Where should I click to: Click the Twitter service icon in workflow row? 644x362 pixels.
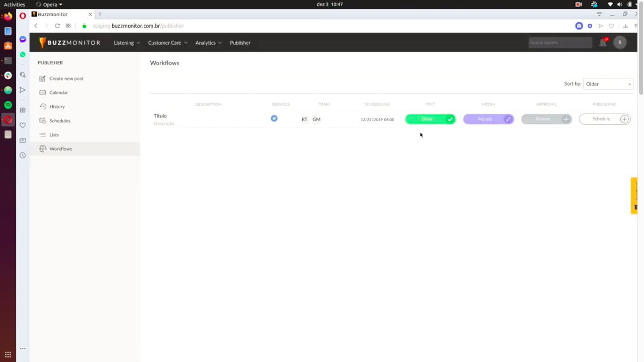tap(274, 118)
